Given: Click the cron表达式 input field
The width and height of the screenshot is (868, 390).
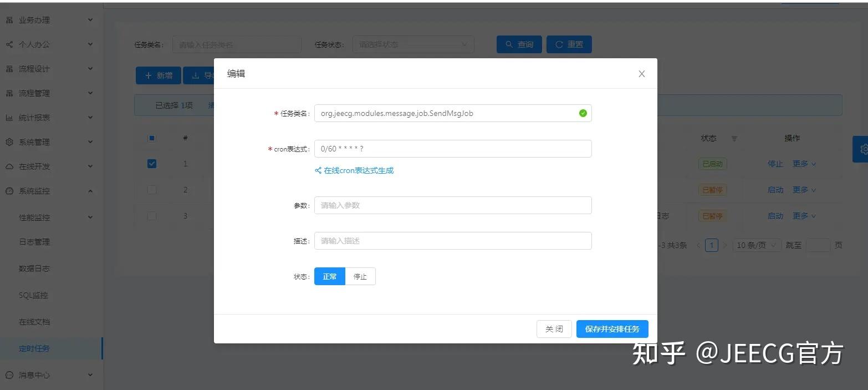Looking at the screenshot, I should point(452,148).
